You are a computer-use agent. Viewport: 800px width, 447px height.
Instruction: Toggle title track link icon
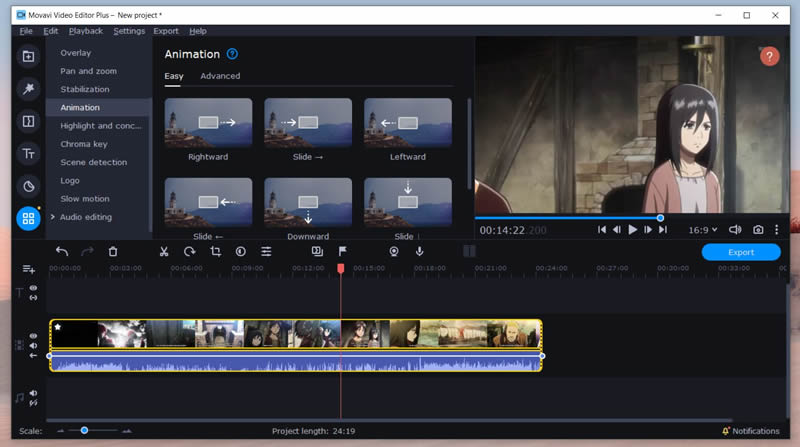coord(33,297)
